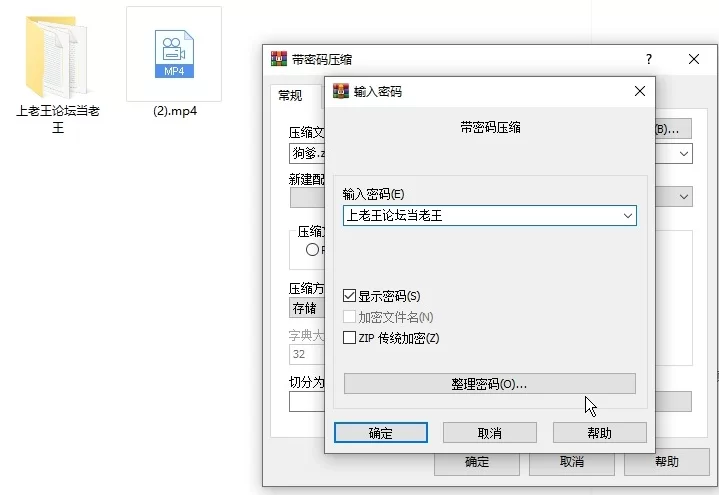
Task: Select the radio button under 压缩 group
Action: 312,250
